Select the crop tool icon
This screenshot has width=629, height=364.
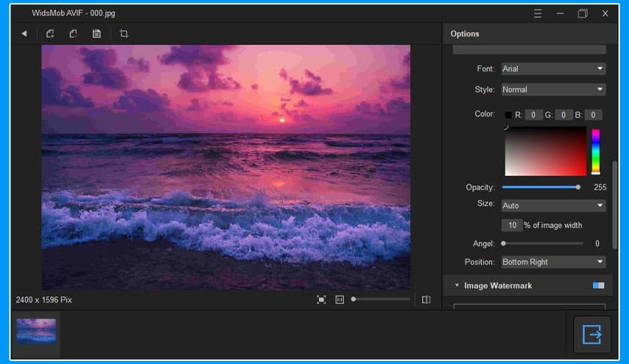pos(123,34)
